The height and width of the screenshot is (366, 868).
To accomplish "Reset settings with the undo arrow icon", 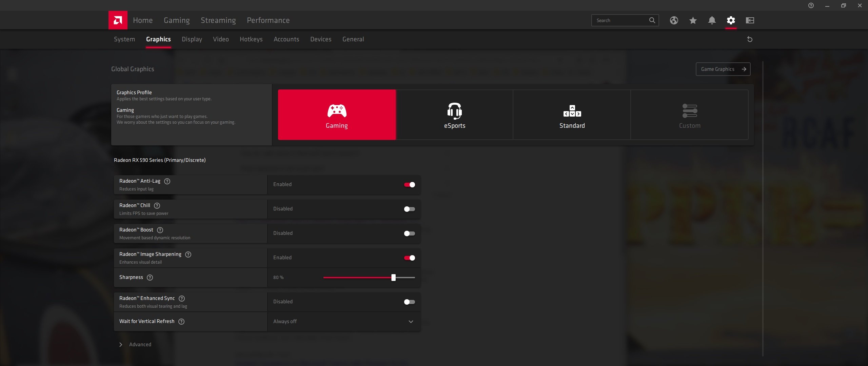I will [750, 39].
